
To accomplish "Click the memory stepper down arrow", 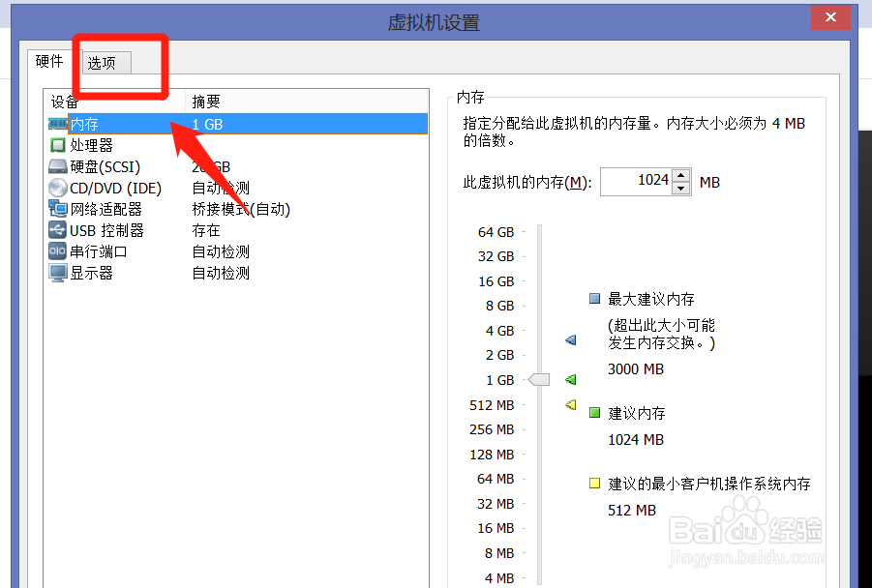I will [x=680, y=187].
